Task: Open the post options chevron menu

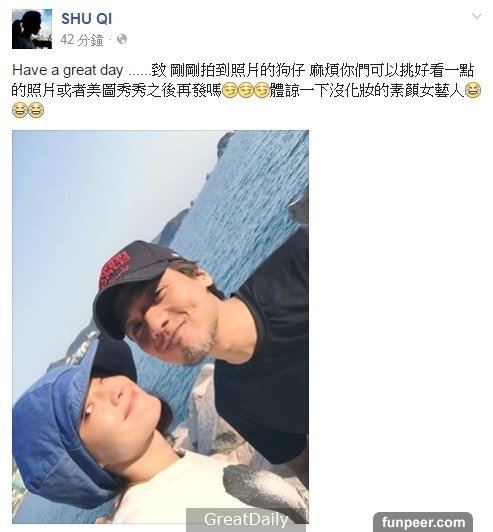Action: point(477,16)
